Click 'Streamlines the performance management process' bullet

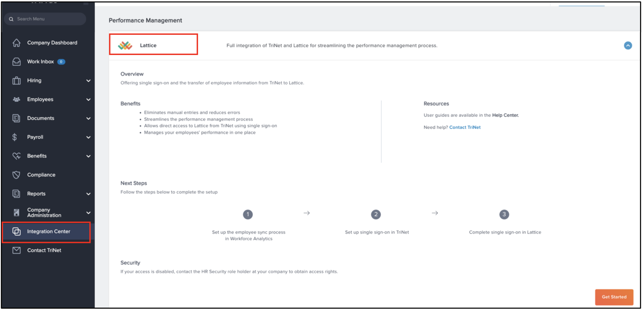tap(199, 119)
